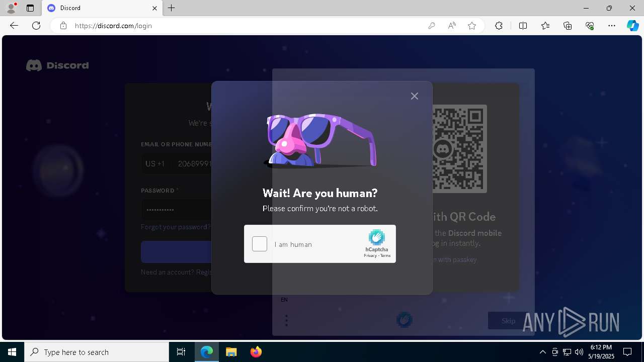Toggle Split screen view
Viewport: 644px width, 362px height.
523,26
